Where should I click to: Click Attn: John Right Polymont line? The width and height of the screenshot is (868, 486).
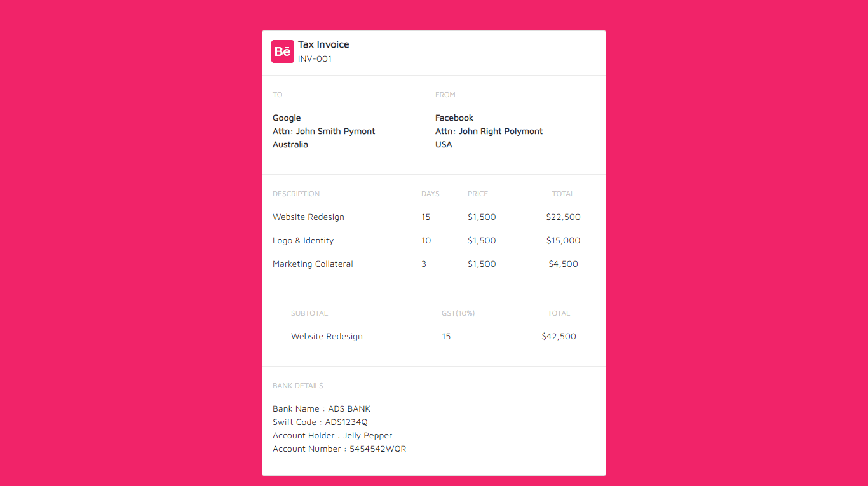coord(489,131)
